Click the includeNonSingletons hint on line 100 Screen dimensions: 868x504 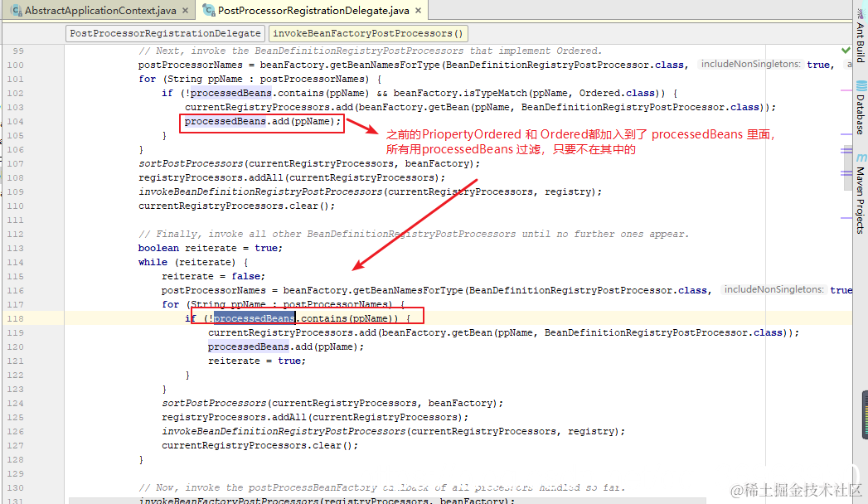point(750,64)
